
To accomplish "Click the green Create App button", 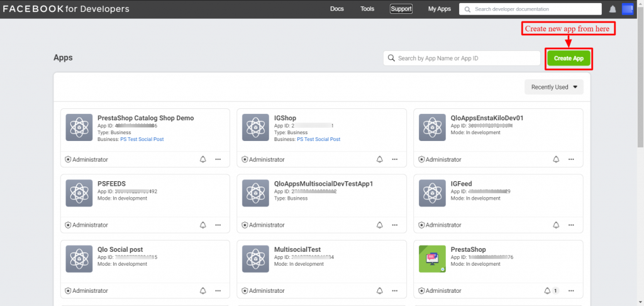I will [x=569, y=59].
